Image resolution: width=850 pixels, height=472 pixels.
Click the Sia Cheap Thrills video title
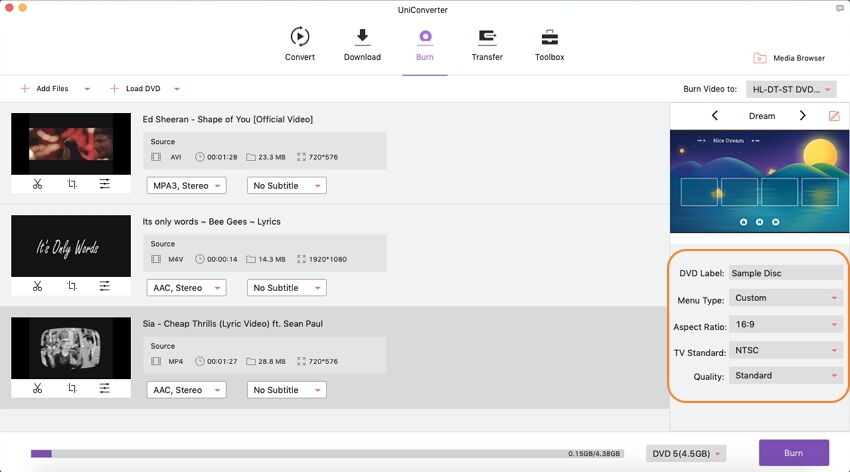pos(233,324)
